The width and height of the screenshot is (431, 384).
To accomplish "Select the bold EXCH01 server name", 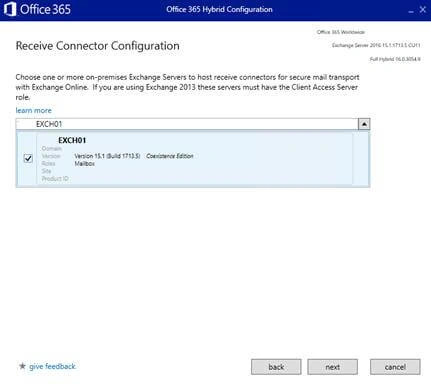I will coord(72,140).
